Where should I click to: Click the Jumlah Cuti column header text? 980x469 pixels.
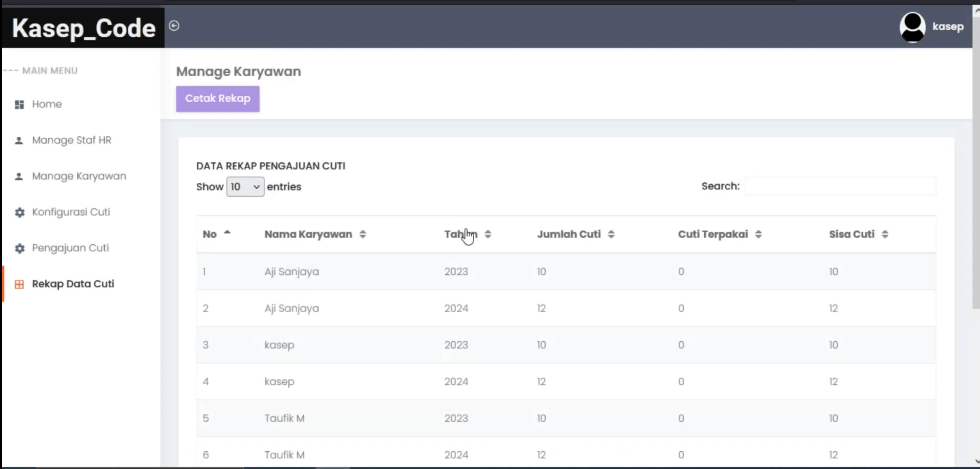coord(569,234)
